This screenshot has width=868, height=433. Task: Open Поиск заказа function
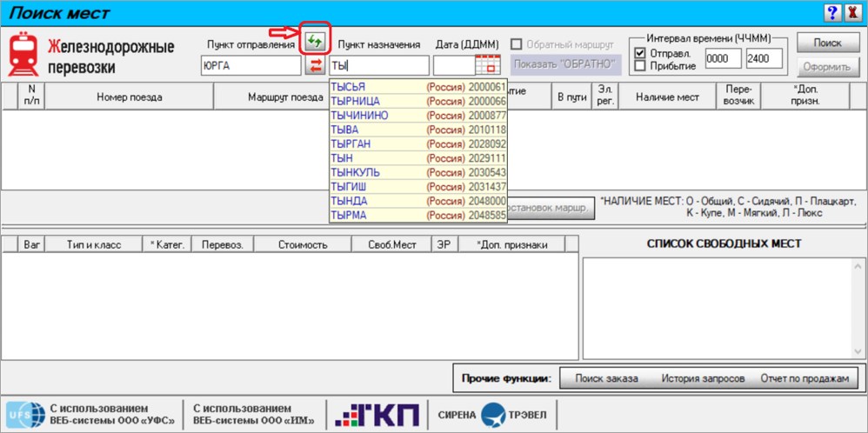click(607, 379)
